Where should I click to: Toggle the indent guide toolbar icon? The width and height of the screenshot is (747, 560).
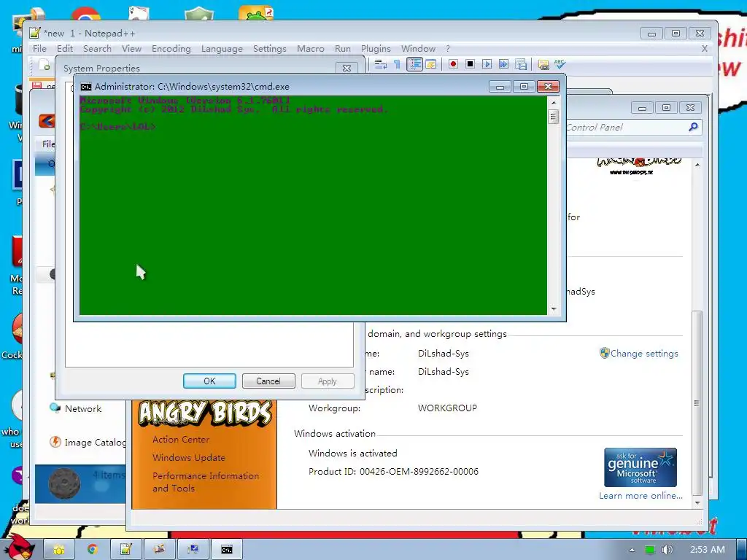[x=414, y=64]
